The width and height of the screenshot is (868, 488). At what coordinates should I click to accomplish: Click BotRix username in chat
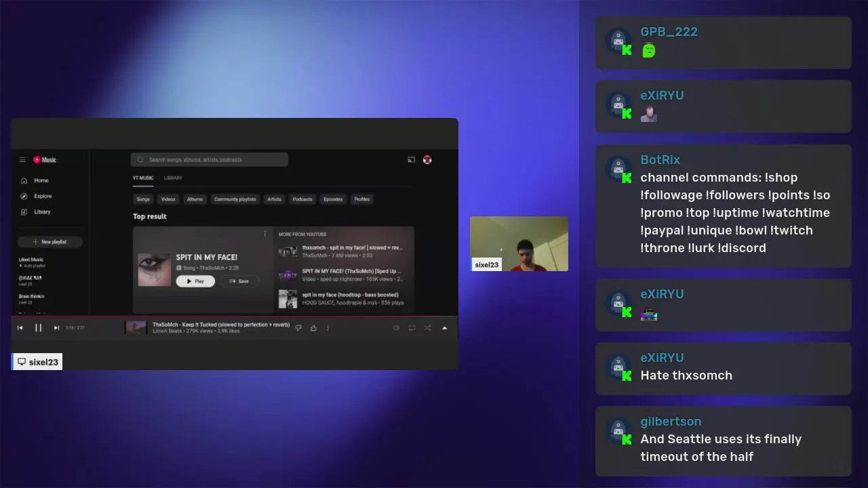click(660, 160)
